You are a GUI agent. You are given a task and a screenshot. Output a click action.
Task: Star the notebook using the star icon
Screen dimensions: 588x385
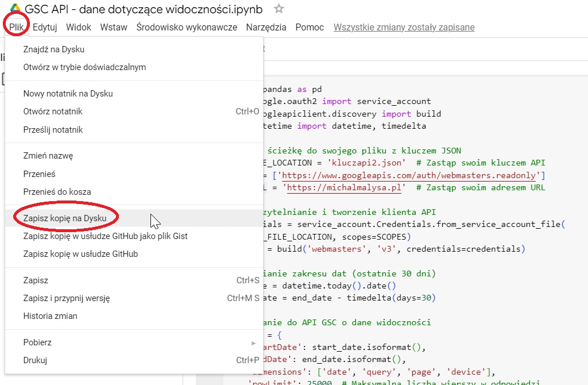[x=279, y=9]
